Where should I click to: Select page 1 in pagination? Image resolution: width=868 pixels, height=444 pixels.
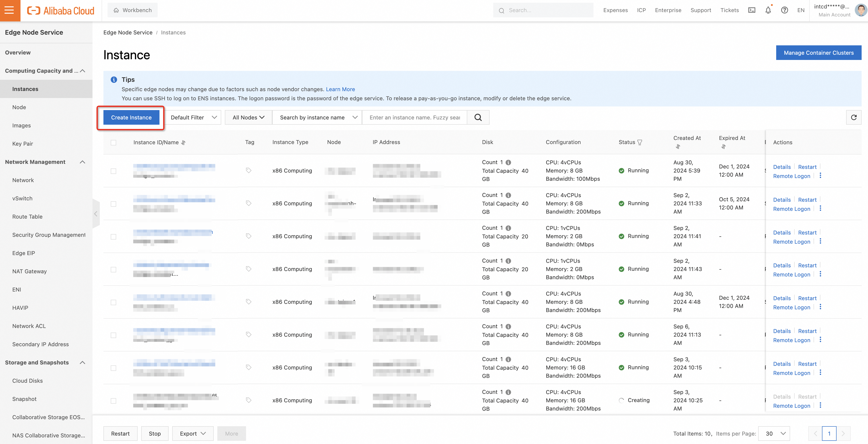[x=829, y=434]
